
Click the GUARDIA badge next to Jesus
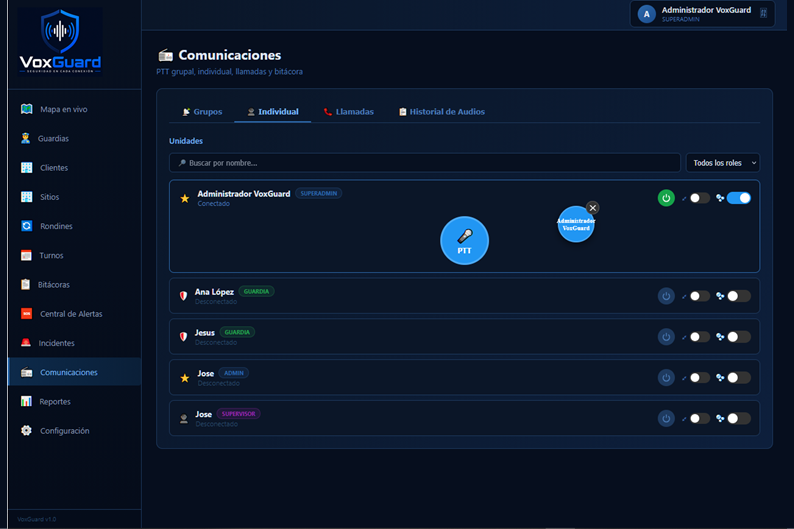click(237, 332)
